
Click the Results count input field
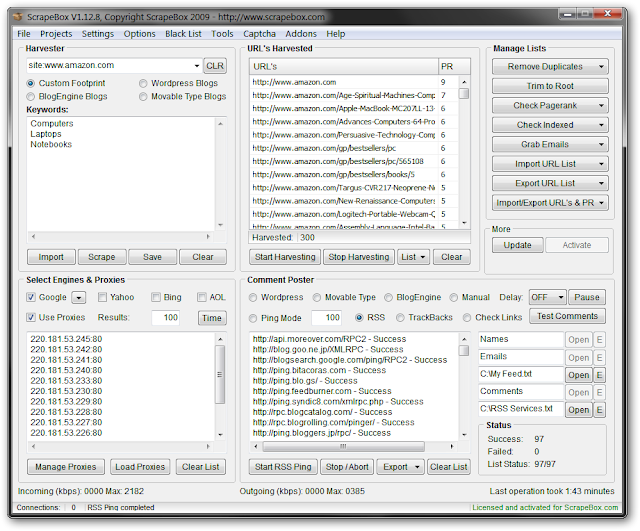pyautogui.click(x=166, y=318)
